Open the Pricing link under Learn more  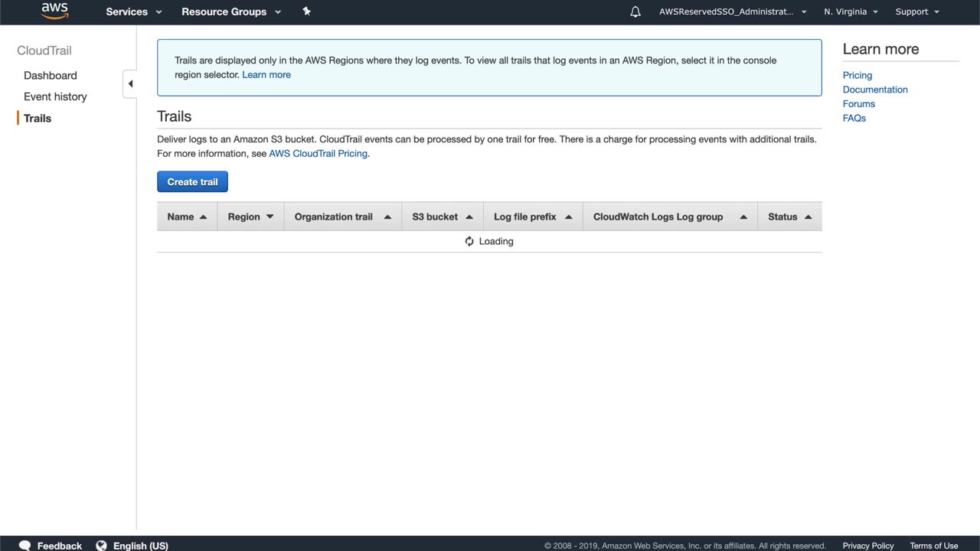(857, 75)
